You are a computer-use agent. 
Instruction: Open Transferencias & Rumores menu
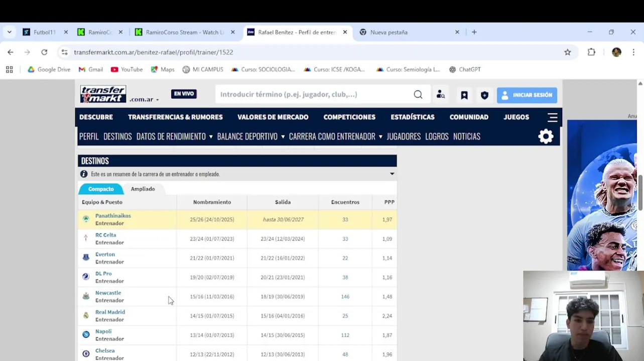tap(175, 117)
